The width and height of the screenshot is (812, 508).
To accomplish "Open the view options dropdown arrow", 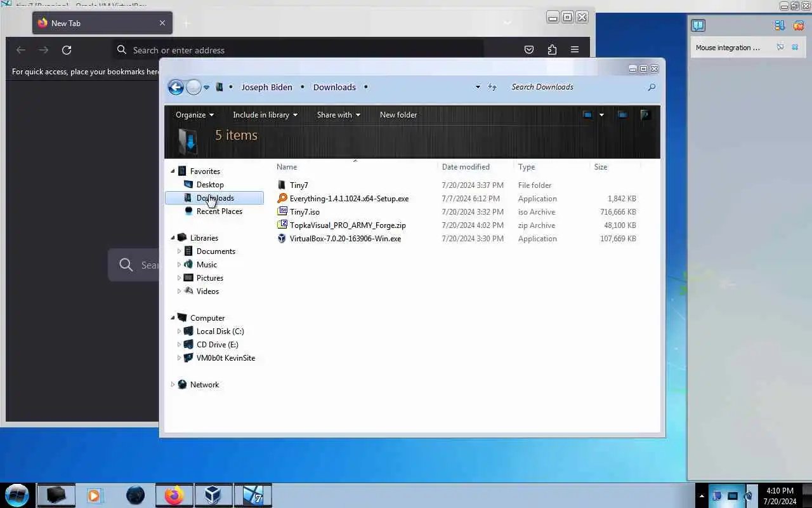I will 601,115.
